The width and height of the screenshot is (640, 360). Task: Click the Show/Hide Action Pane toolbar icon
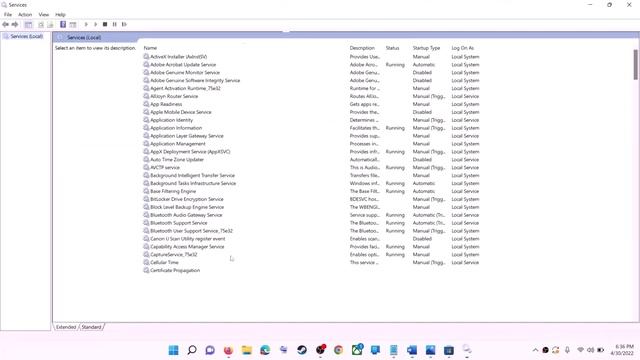[x=73, y=24]
